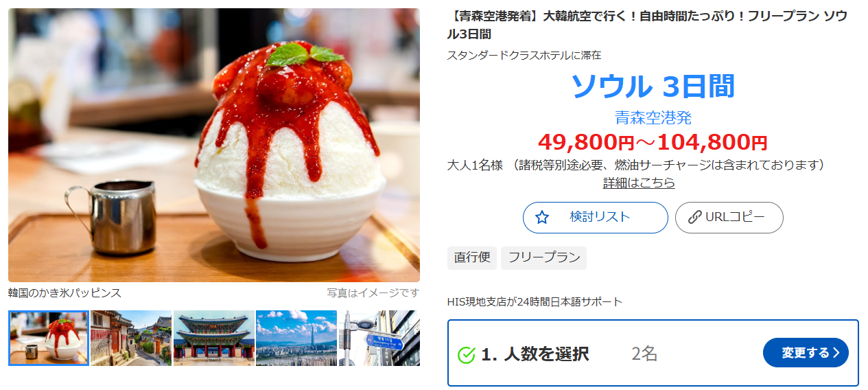The height and width of the screenshot is (390, 868).
Task: Select the Seoul skyline tower thumbnail
Action: 296,338
